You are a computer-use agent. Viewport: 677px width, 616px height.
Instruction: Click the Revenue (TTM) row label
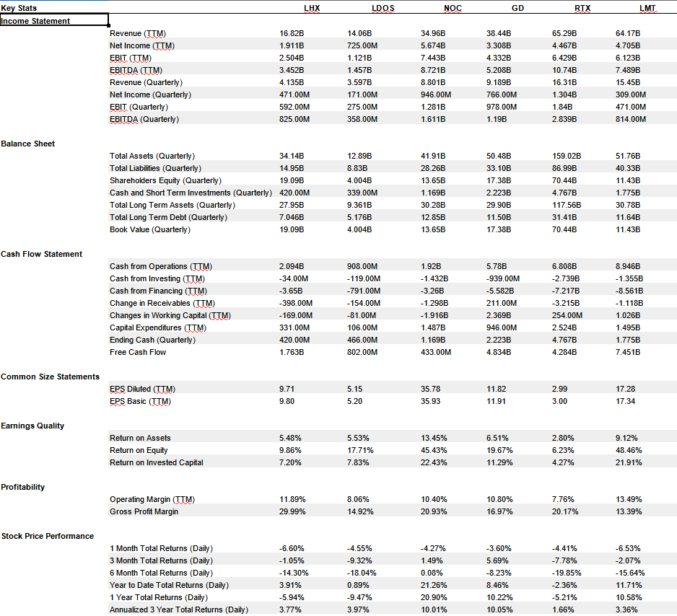click(x=138, y=33)
